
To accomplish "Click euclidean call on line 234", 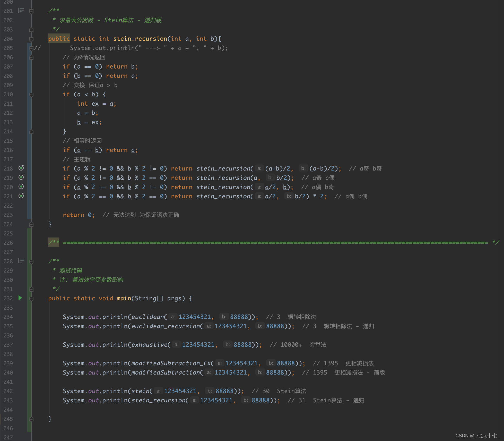I will coord(147,317).
